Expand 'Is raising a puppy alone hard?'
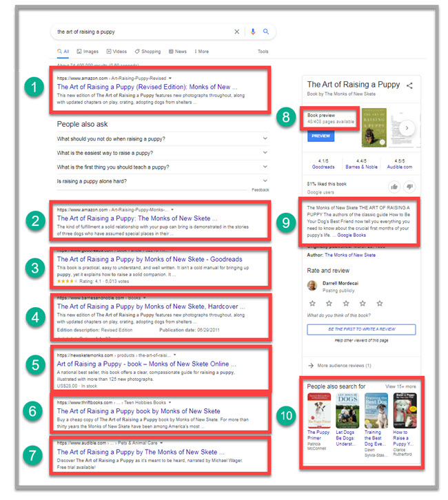This screenshot has height=500, width=448. 163,181
